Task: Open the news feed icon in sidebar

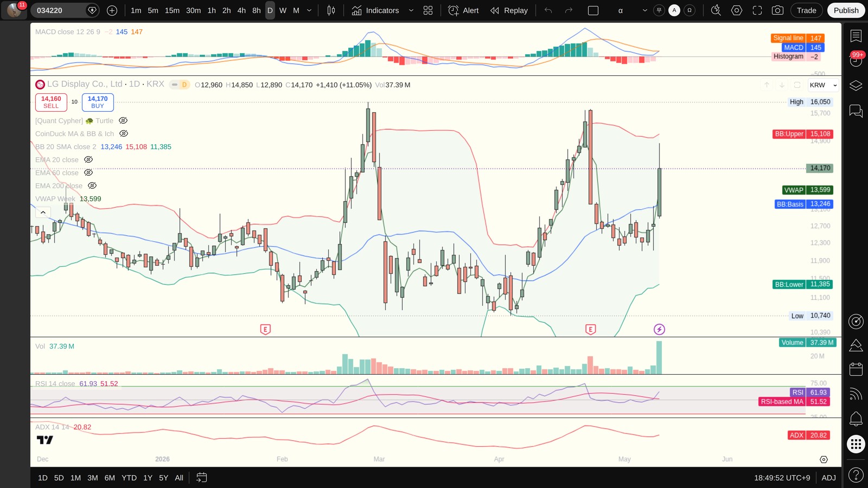Action: point(856,394)
